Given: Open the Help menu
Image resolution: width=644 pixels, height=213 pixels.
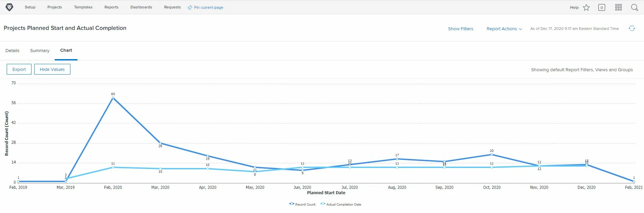Looking at the screenshot, I should tap(574, 7).
